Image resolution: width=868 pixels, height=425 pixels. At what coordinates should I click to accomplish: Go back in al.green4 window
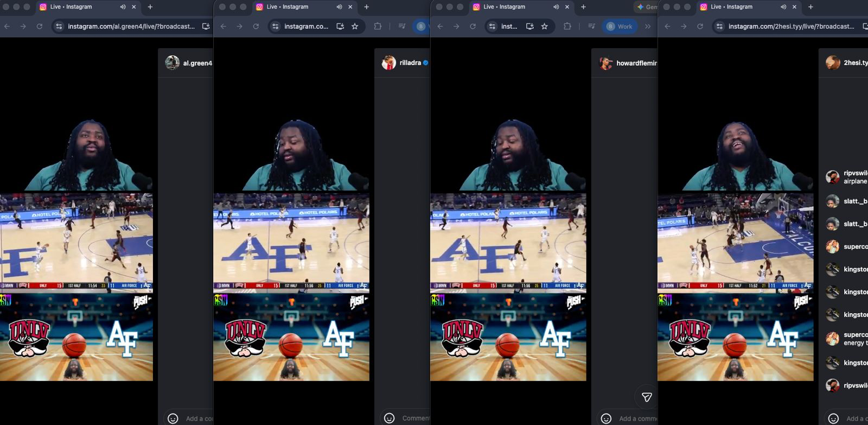(7, 26)
